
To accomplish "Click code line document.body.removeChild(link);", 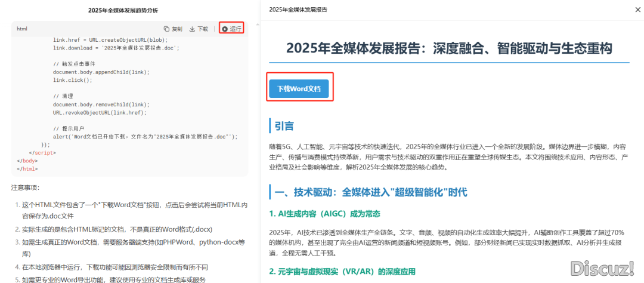I will coord(101,104).
